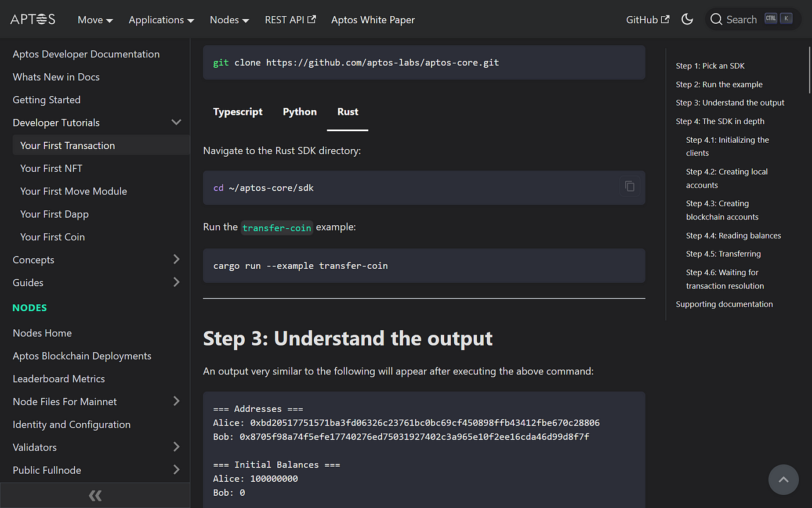
Task: Click the git clone command code block
Action: 424,62
